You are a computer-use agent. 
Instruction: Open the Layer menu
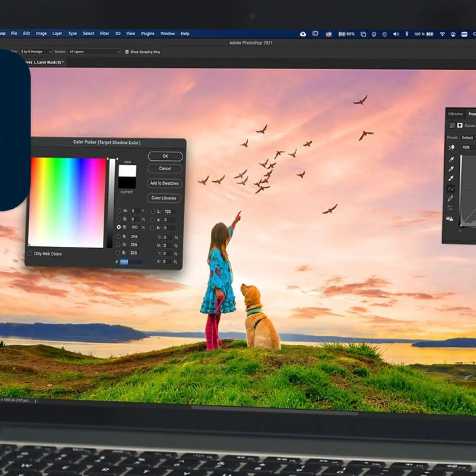coord(58,34)
